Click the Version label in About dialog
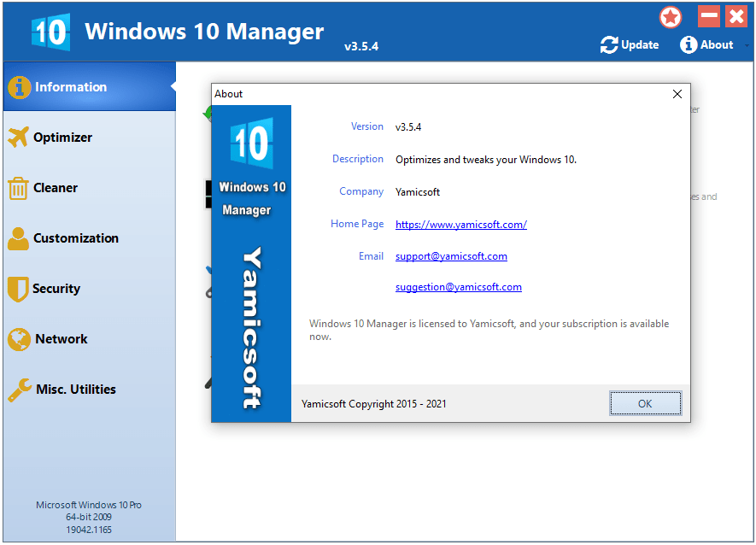Screen dimensions: 756x545 pyautogui.click(x=367, y=126)
